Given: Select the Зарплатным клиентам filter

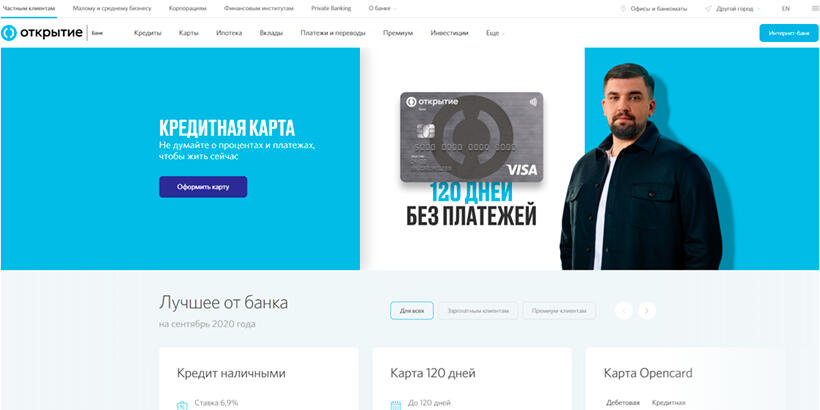Looking at the screenshot, I should pyautogui.click(x=478, y=311).
